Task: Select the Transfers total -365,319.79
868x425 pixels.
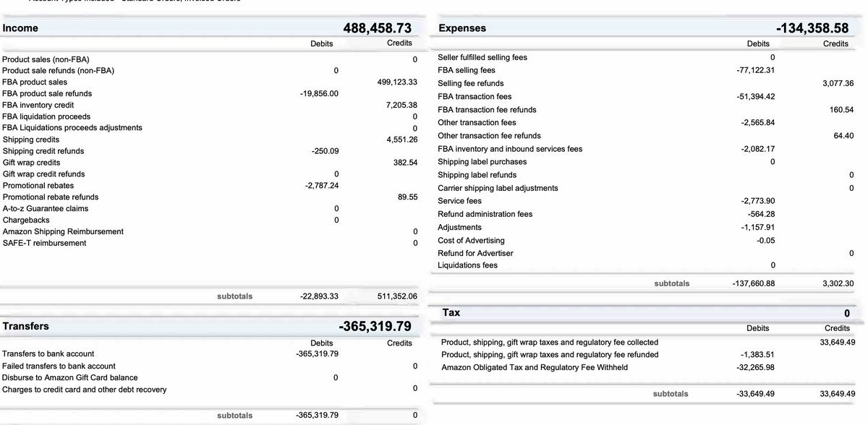Action: [x=375, y=326]
